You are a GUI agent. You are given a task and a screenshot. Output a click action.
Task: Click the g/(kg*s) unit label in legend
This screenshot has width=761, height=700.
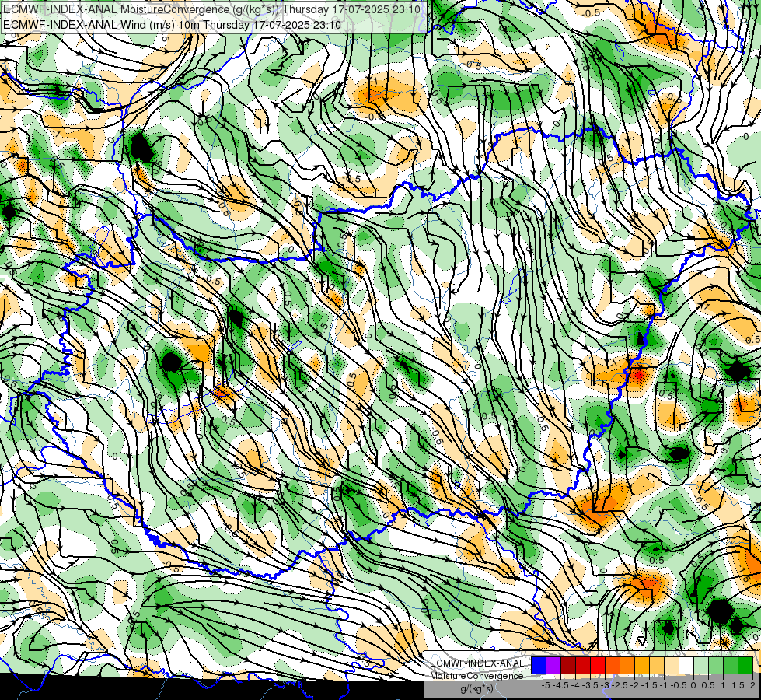pyautogui.click(x=476, y=689)
